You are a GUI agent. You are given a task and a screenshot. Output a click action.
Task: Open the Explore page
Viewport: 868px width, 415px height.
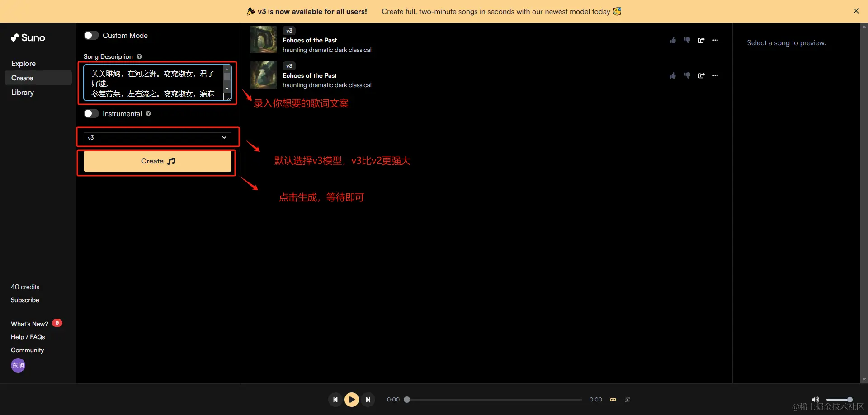point(24,64)
